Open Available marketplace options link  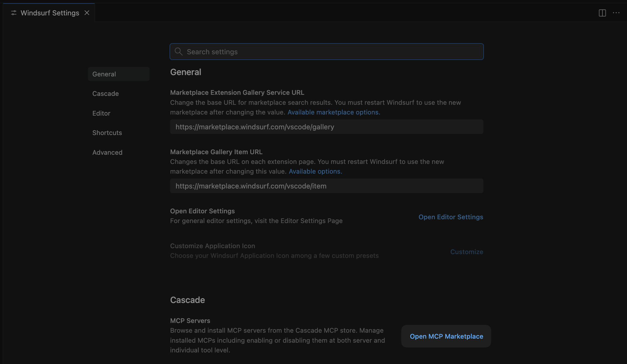[333, 112]
